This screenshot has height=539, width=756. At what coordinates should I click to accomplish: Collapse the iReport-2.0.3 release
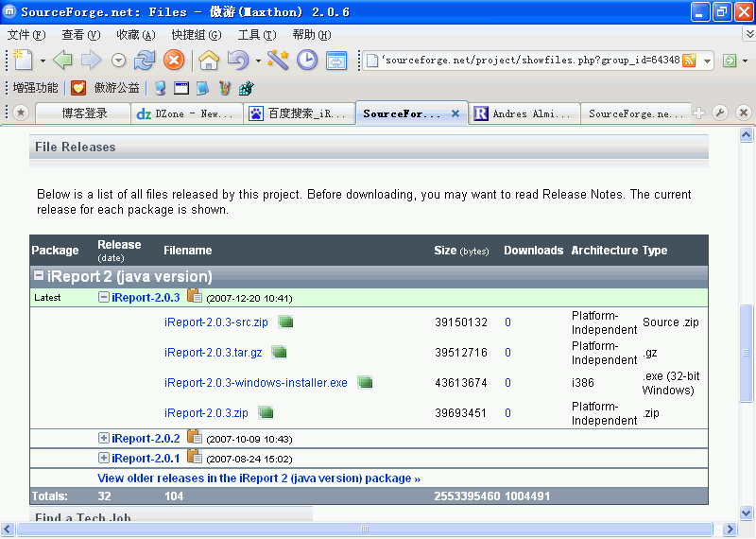(104, 297)
